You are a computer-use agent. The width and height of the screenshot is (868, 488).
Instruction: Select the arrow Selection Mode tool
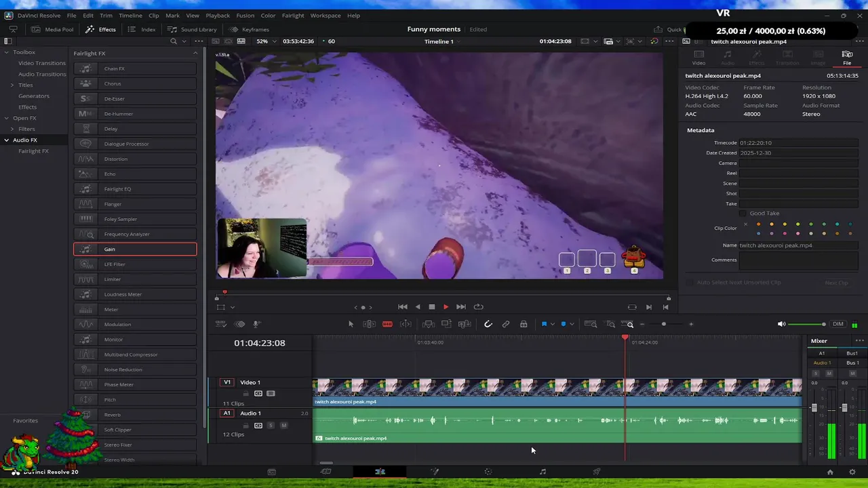click(351, 324)
